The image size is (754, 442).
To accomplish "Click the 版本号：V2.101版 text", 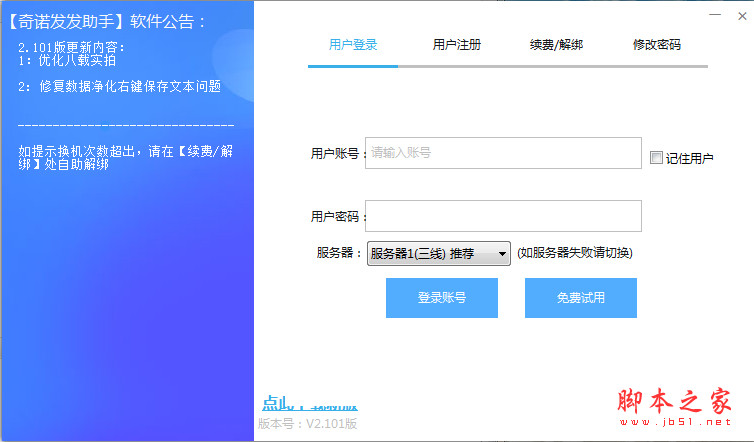I will point(308,424).
